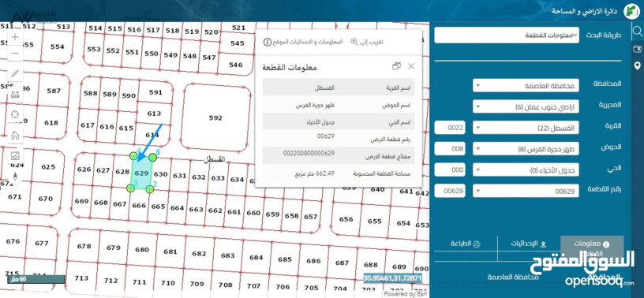Click Powered by Esri attribution
Image resolution: width=644 pixels, height=298 pixels.
[x=405, y=294]
